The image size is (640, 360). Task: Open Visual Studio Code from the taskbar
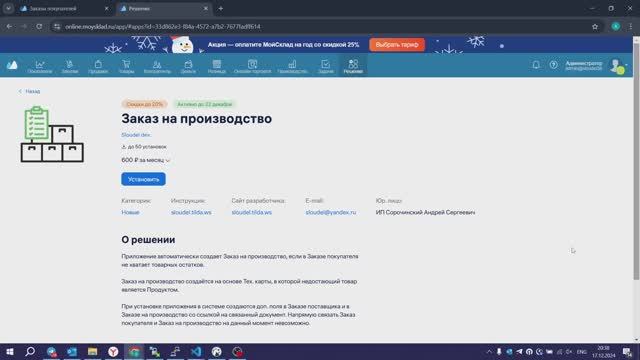pyautogui.click(x=196, y=351)
